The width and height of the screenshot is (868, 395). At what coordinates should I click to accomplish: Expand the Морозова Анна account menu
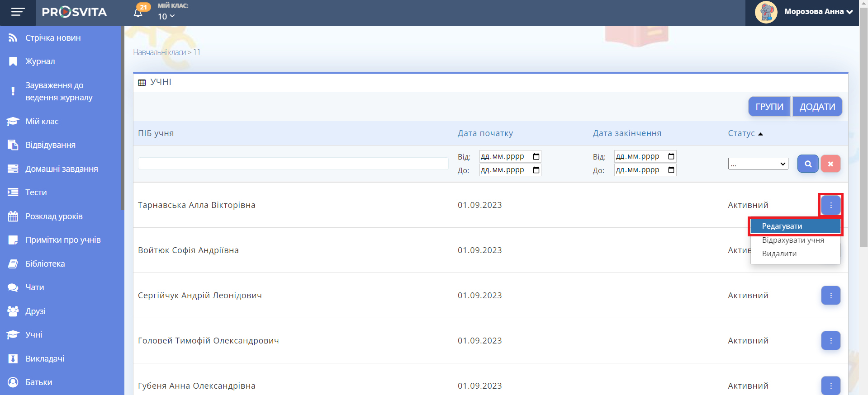click(x=818, y=12)
